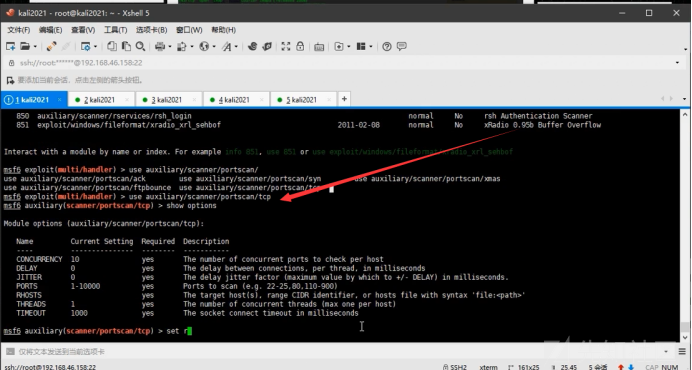Click the key mapping keyboard icon
692x370 pixels.
[319, 47]
